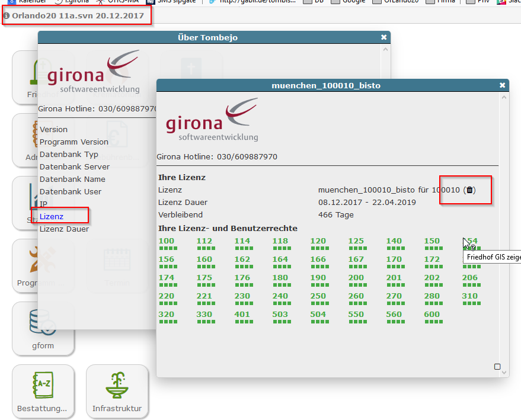Click Datenbank Server entry in Über Tombejo

(x=75, y=166)
